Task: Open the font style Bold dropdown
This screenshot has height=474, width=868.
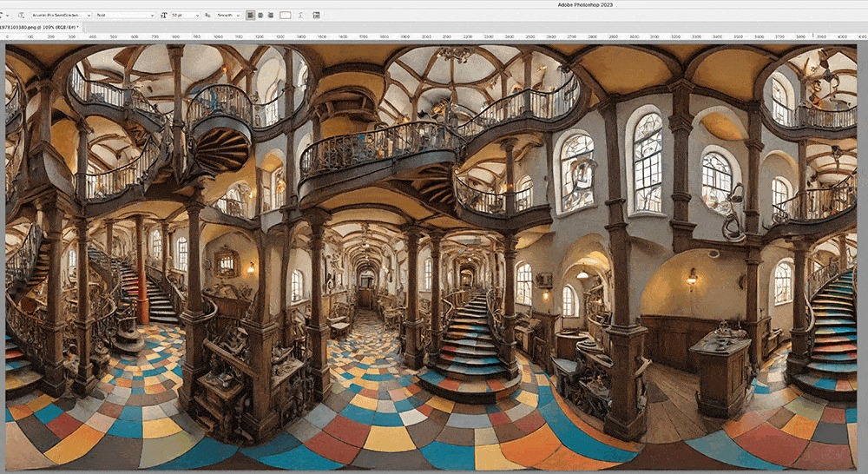Action: coord(125,16)
